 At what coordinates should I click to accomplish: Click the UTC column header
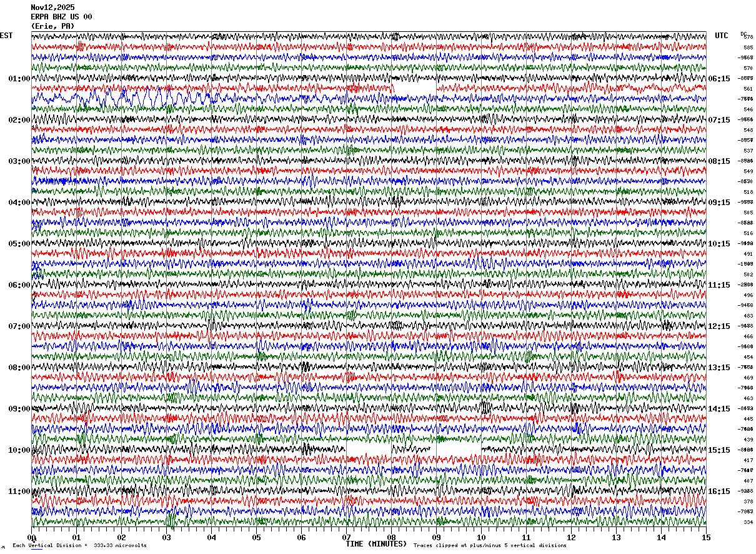[x=722, y=36]
